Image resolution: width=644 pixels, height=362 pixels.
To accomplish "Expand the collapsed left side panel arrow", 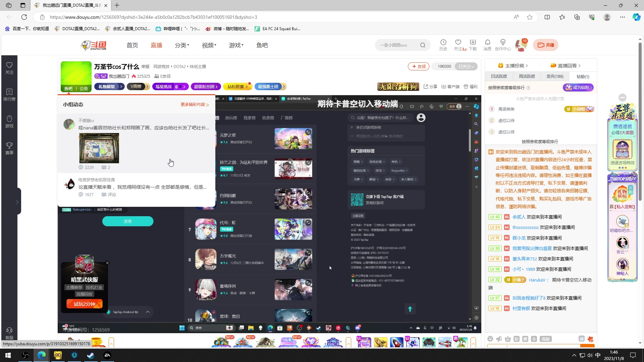I will click(x=17, y=202).
